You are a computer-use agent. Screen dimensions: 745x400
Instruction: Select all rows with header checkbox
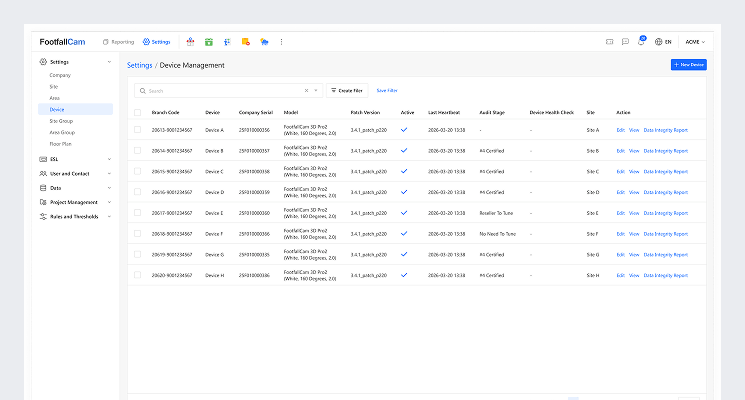[x=137, y=112]
